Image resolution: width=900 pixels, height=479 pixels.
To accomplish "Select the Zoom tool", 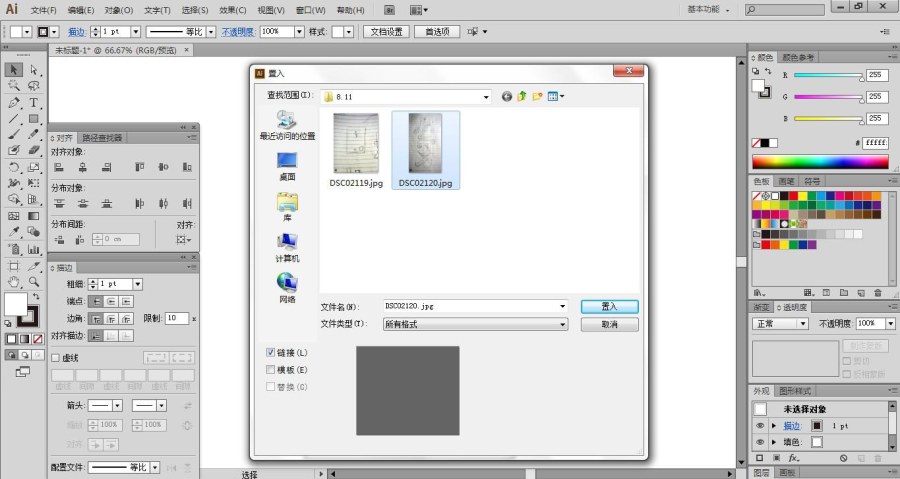I will pos(34,282).
